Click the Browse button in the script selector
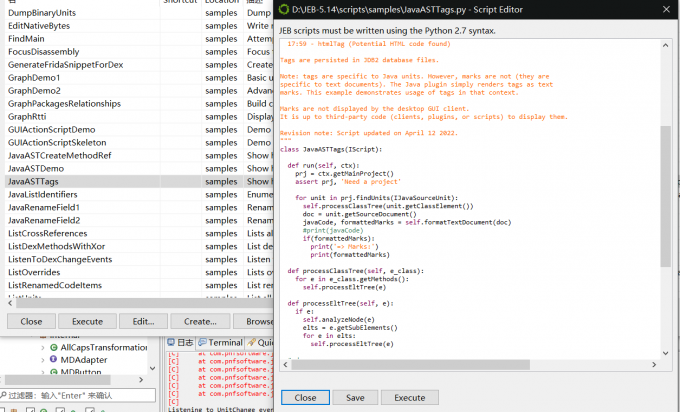 point(254,321)
